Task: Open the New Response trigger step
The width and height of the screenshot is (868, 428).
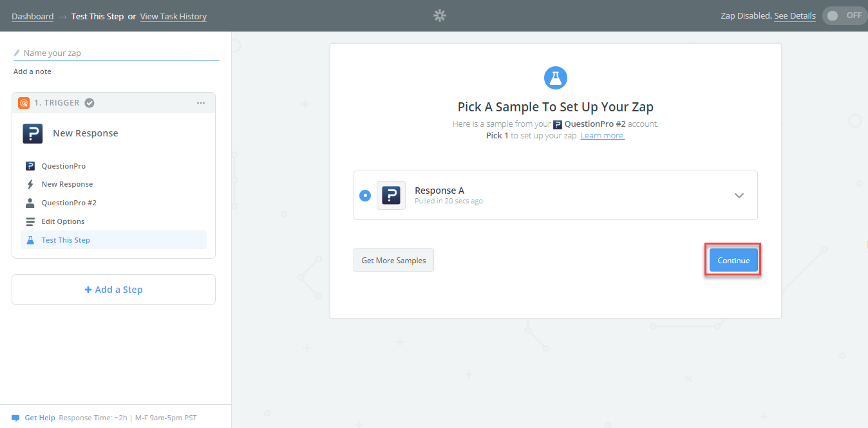Action: pos(67,184)
